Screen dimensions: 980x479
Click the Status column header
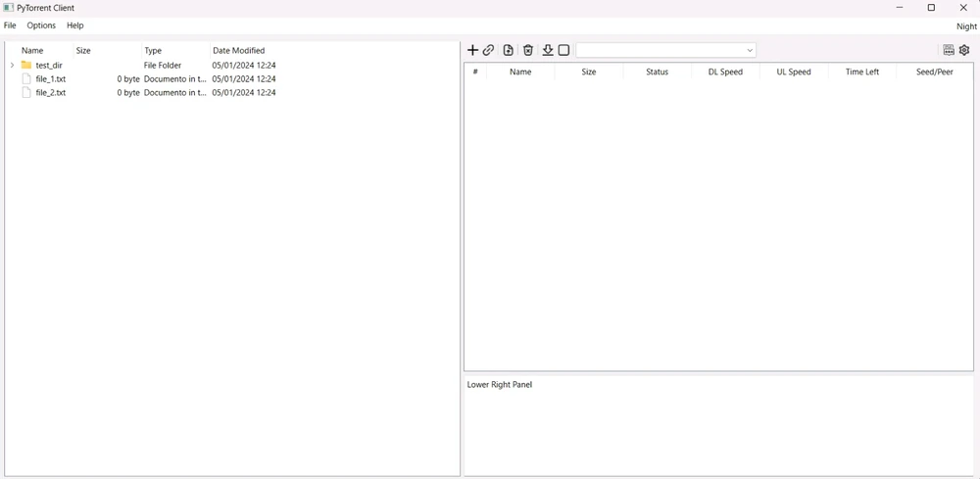tap(657, 72)
